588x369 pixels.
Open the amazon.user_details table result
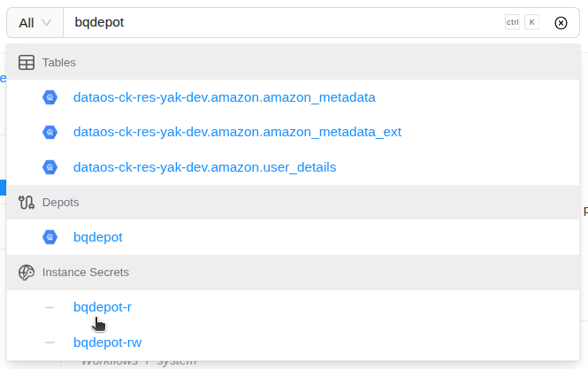[x=204, y=166]
